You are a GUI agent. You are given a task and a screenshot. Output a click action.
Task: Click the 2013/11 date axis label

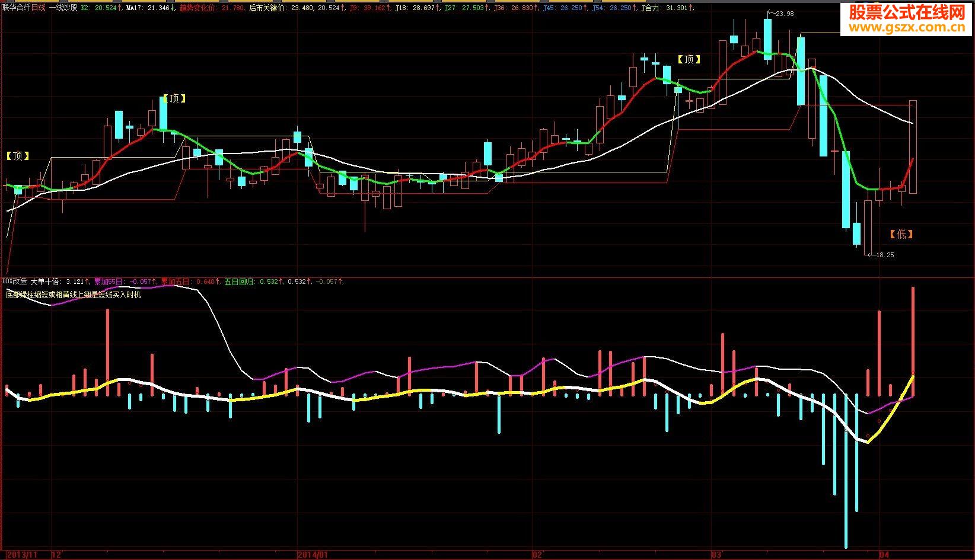(23, 555)
